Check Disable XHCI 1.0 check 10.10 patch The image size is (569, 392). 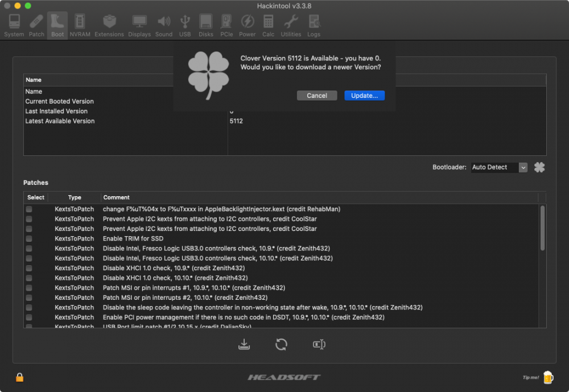(29, 278)
